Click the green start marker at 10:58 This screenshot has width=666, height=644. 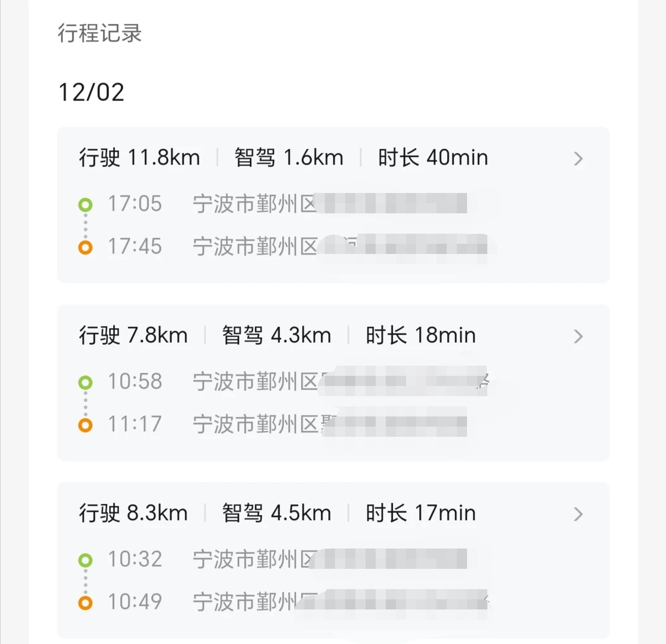[x=85, y=382]
